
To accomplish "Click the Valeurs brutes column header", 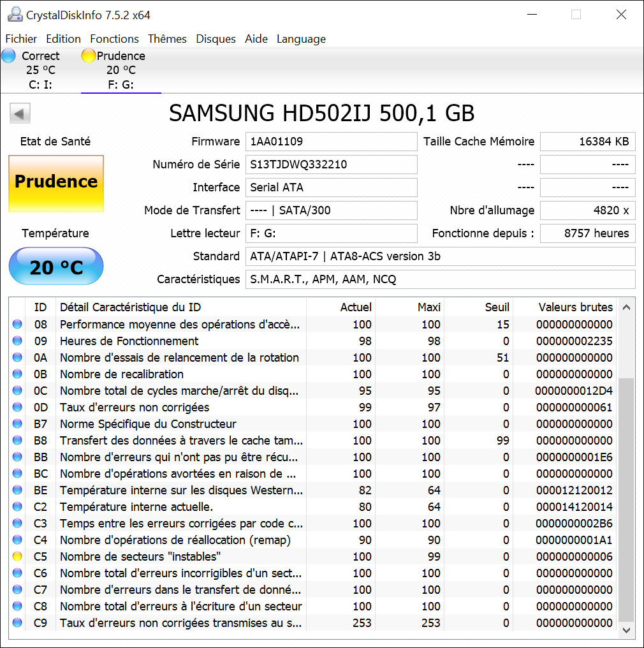I will (565, 307).
